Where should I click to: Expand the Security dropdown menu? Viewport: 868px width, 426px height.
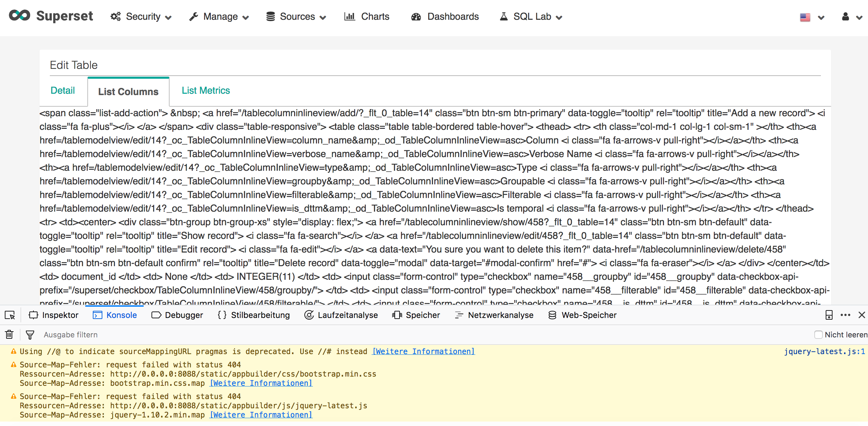point(168,18)
